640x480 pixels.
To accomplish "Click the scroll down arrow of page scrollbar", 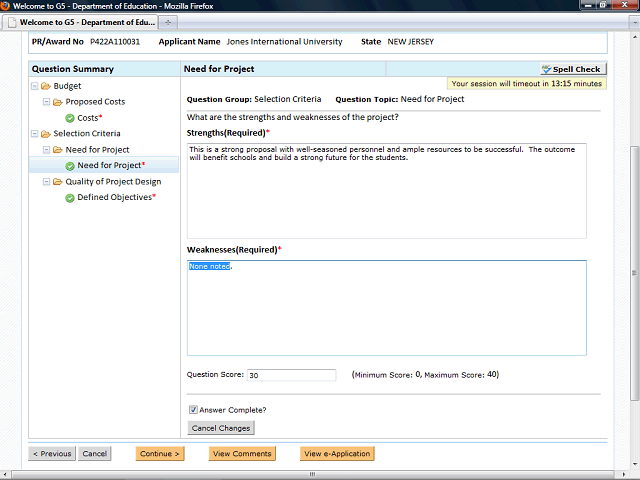I will click(x=634, y=464).
